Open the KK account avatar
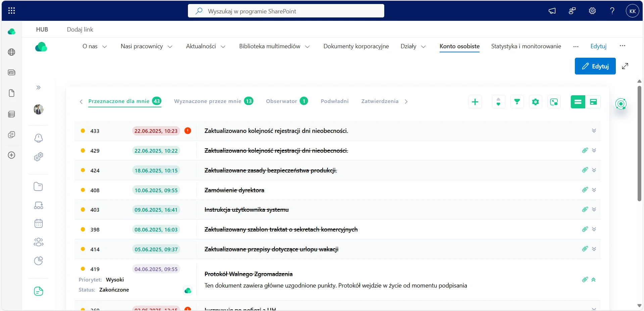Viewport: 644px width, 311px height. (633, 11)
